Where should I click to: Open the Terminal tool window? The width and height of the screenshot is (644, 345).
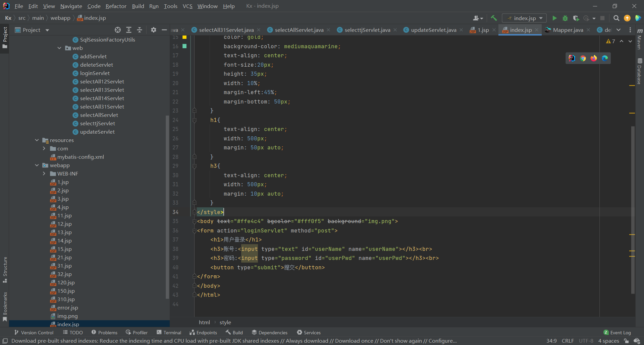(169, 333)
